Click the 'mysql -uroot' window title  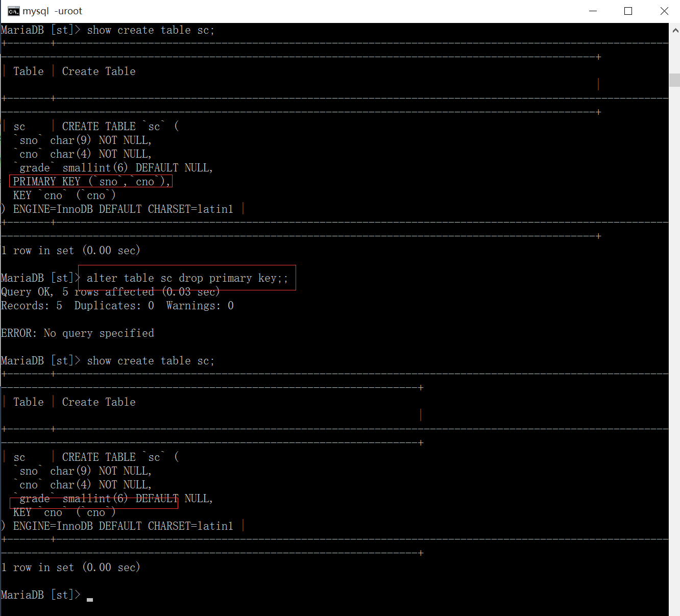click(52, 11)
